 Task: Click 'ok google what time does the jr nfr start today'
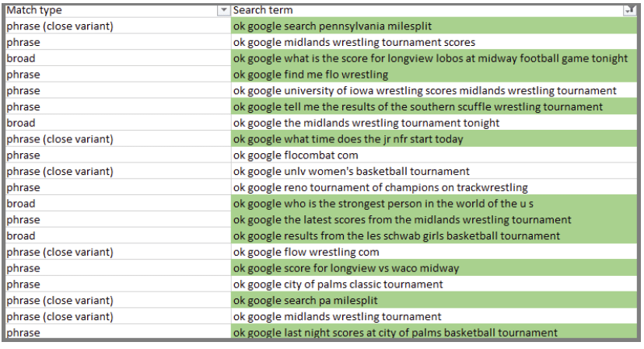tap(348, 139)
